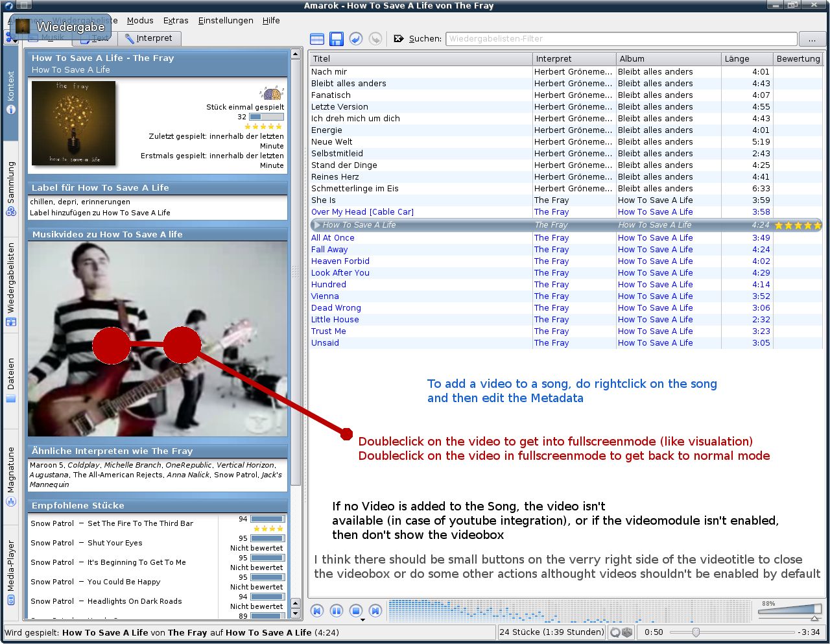
Task: Click the 5-star rating of the playing track
Action: point(798,225)
